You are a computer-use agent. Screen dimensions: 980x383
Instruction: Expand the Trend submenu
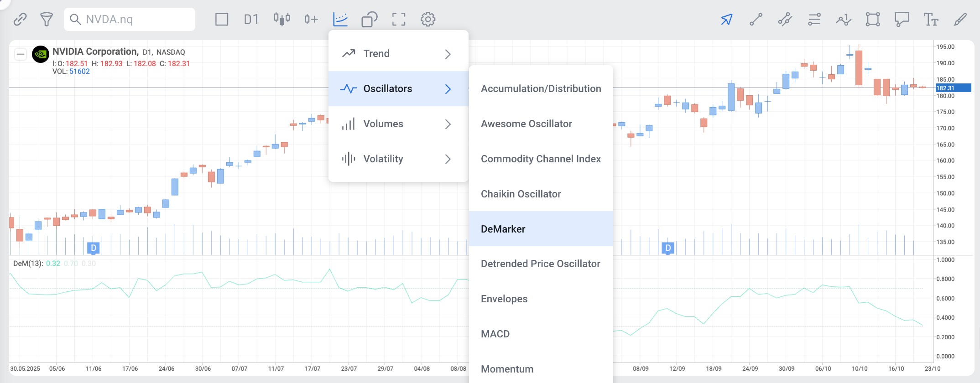(x=398, y=54)
